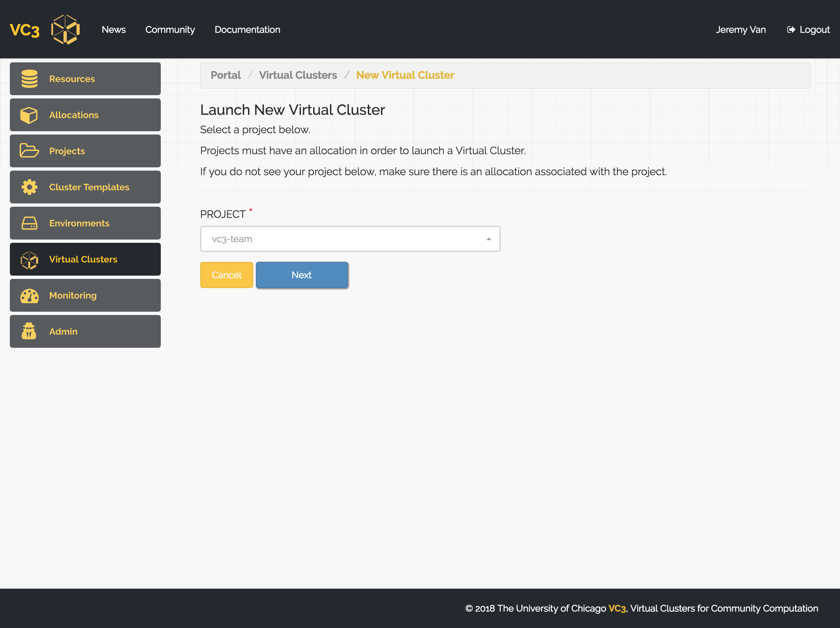Click the New Virtual Cluster breadcrumb
Image resolution: width=840 pixels, height=628 pixels.
tap(405, 75)
